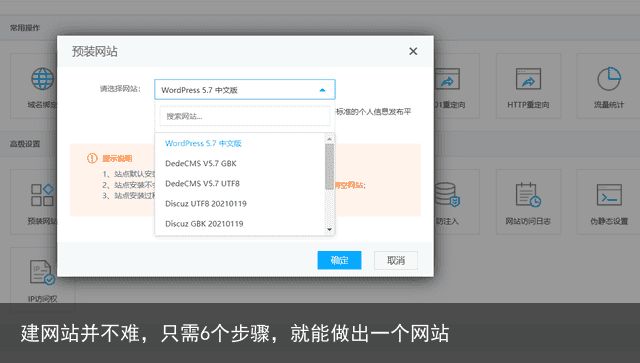Click the orange 提示说明 info icon
The image size is (640, 363).
(x=92, y=158)
